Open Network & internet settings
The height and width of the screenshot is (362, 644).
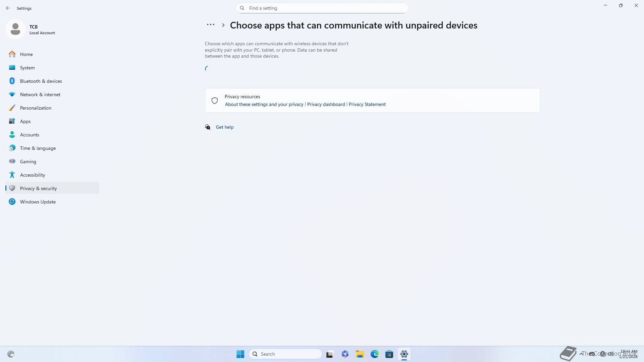40,95
